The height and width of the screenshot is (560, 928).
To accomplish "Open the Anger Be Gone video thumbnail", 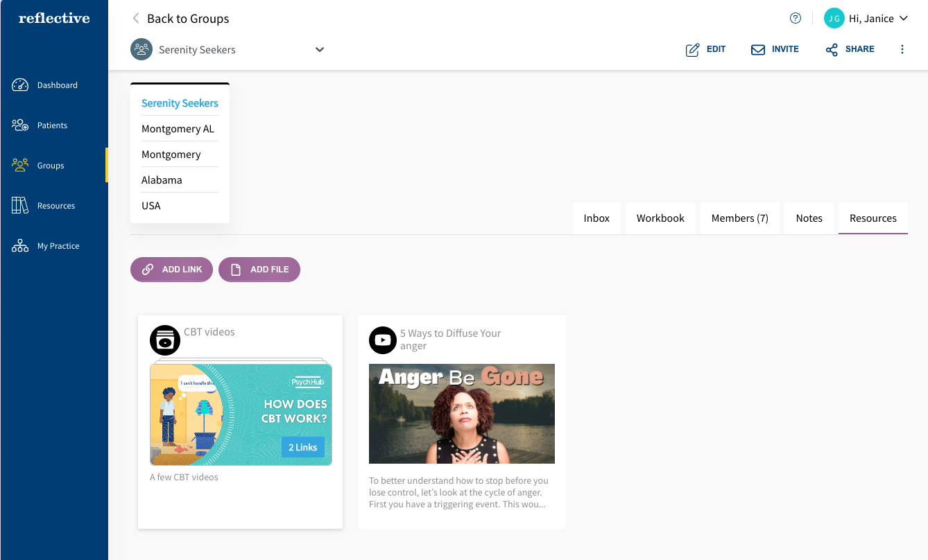I will (x=461, y=414).
